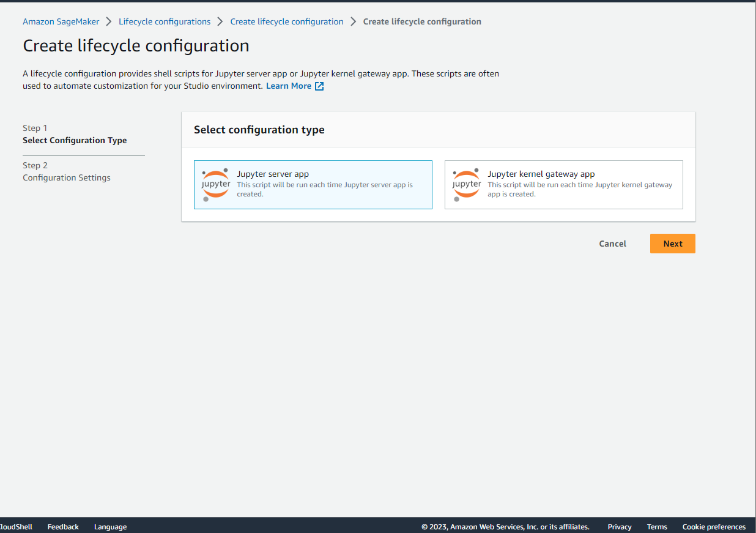Viewport: 756px width, 533px height.
Task: Proceed with the Next button
Action: pyautogui.click(x=673, y=244)
